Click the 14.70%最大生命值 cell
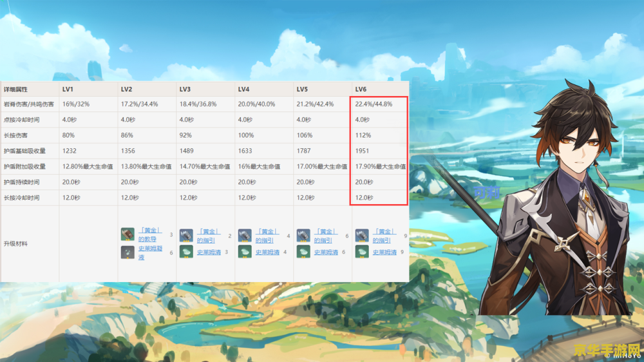The width and height of the screenshot is (644, 362). click(x=205, y=166)
